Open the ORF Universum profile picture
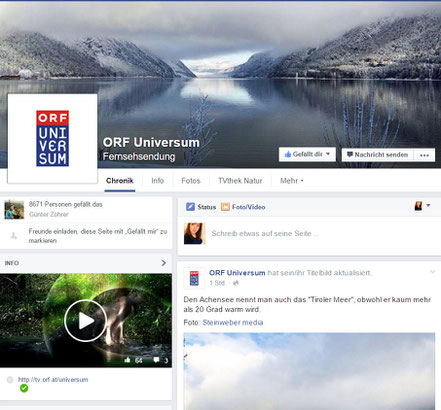Image resolution: width=441 pixels, height=410 pixels. 52,138
